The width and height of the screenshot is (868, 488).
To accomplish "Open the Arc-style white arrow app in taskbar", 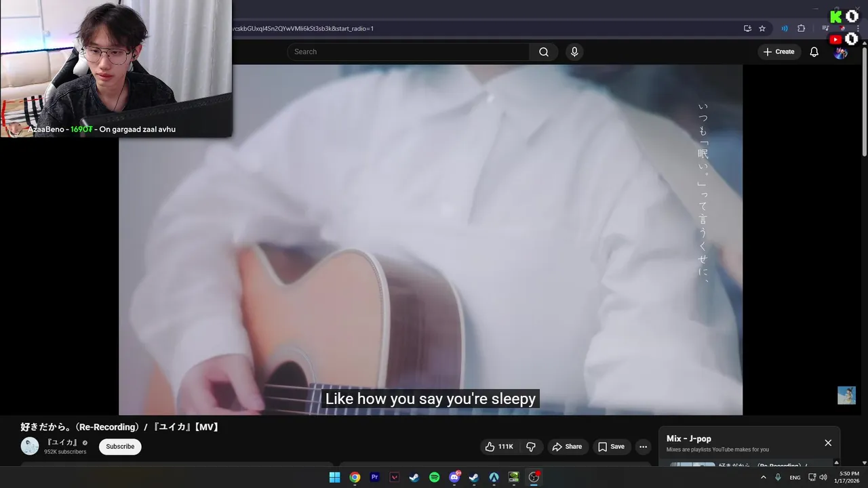I will [494, 477].
